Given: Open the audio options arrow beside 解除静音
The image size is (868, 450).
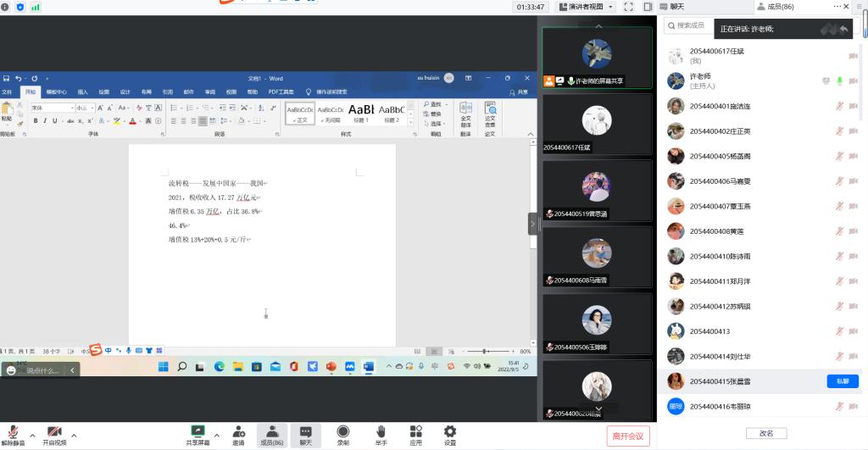Looking at the screenshot, I should 33,436.
